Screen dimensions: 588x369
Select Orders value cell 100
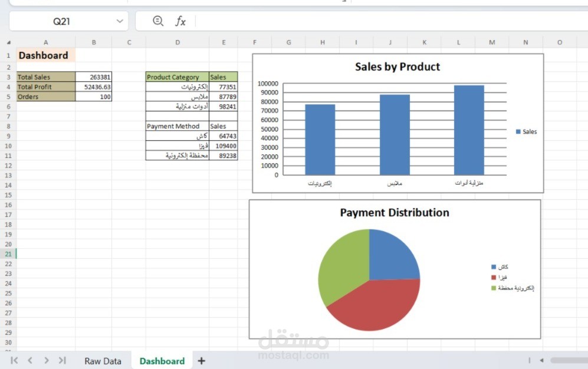(93, 97)
